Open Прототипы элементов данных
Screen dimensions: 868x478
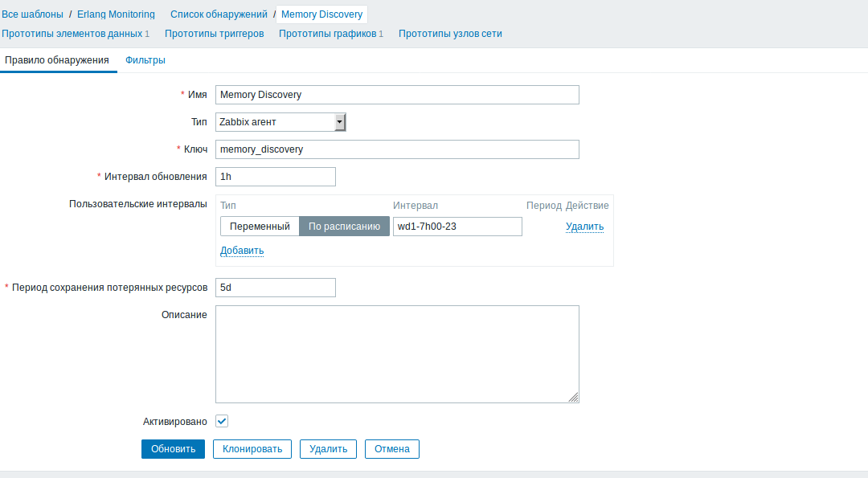tap(72, 34)
